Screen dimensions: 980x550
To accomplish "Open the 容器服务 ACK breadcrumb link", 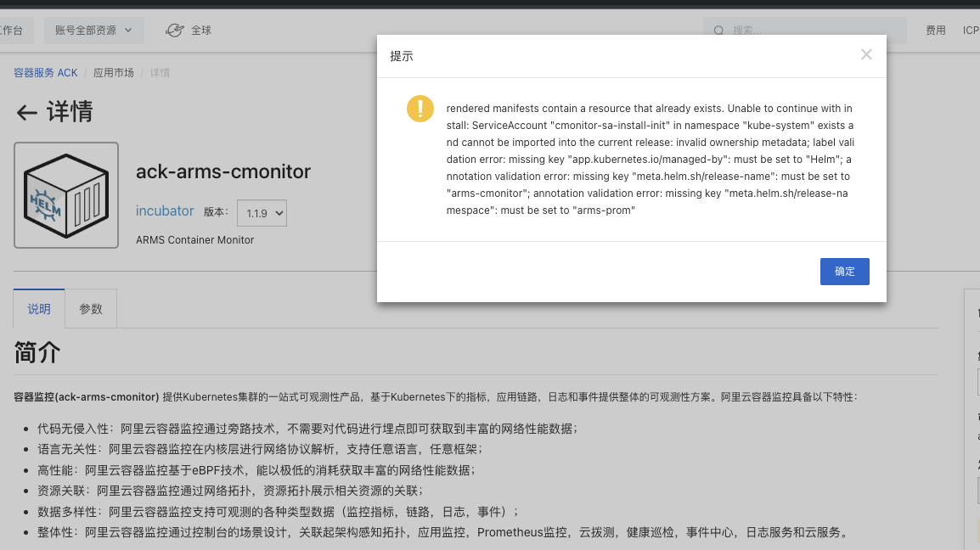I will click(46, 72).
